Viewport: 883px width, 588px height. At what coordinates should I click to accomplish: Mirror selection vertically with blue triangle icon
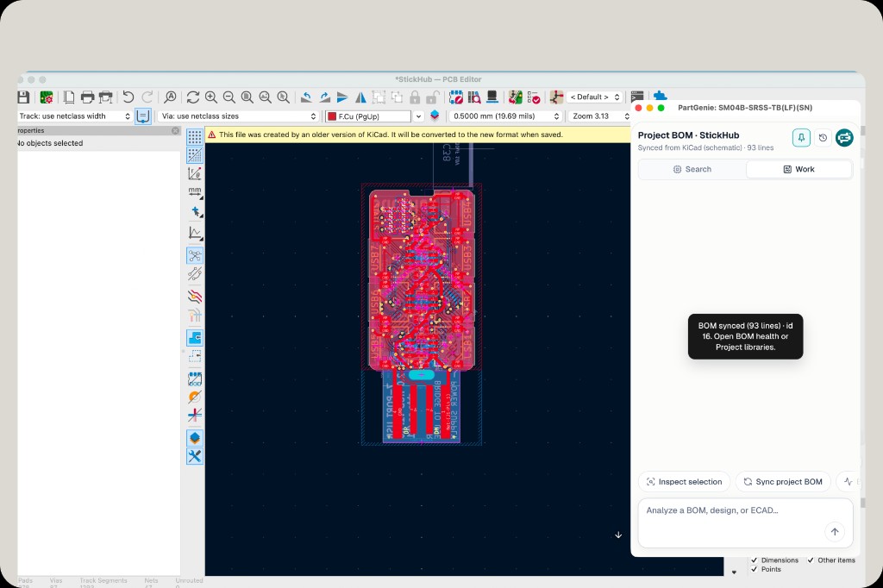click(x=342, y=97)
